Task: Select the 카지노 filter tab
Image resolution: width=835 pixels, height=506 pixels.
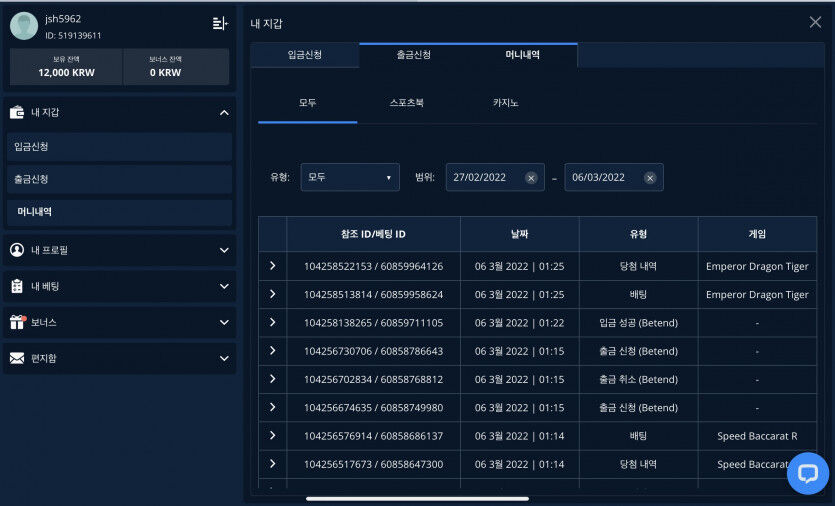Action: pos(505,103)
